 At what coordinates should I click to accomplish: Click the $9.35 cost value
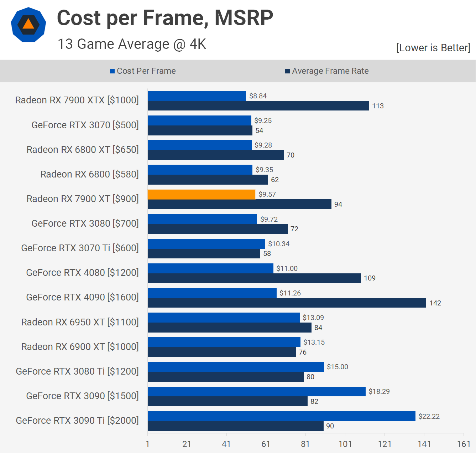264,170
